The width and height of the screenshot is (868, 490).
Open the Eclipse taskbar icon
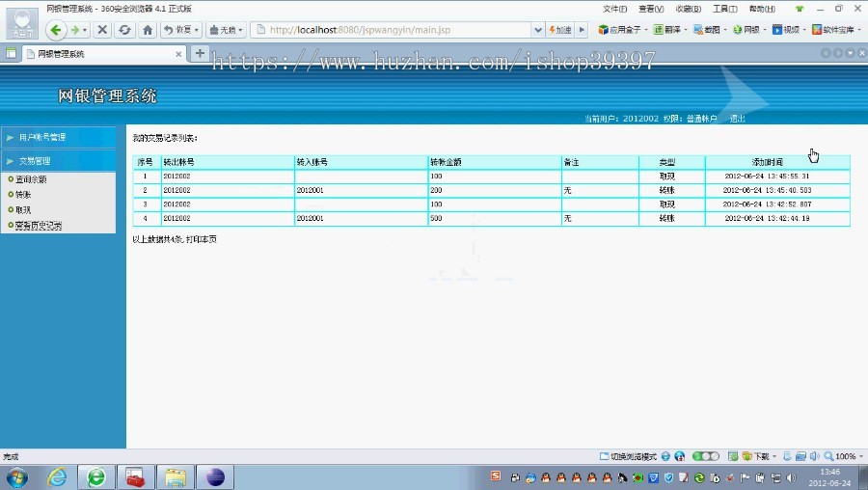pos(215,477)
